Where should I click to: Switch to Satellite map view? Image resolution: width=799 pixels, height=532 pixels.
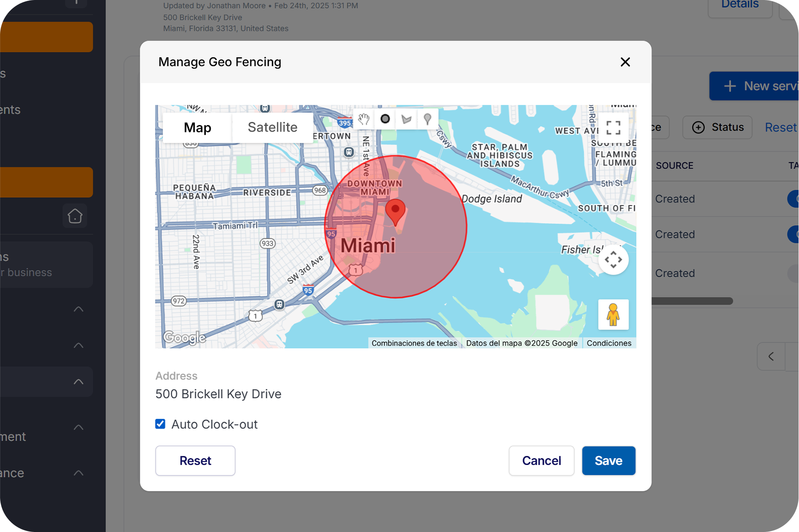click(272, 128)
